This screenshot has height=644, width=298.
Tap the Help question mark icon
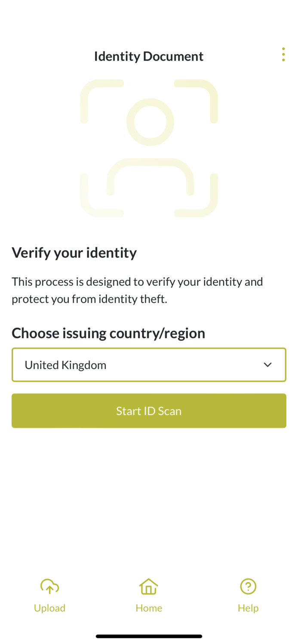pos(248,586)
